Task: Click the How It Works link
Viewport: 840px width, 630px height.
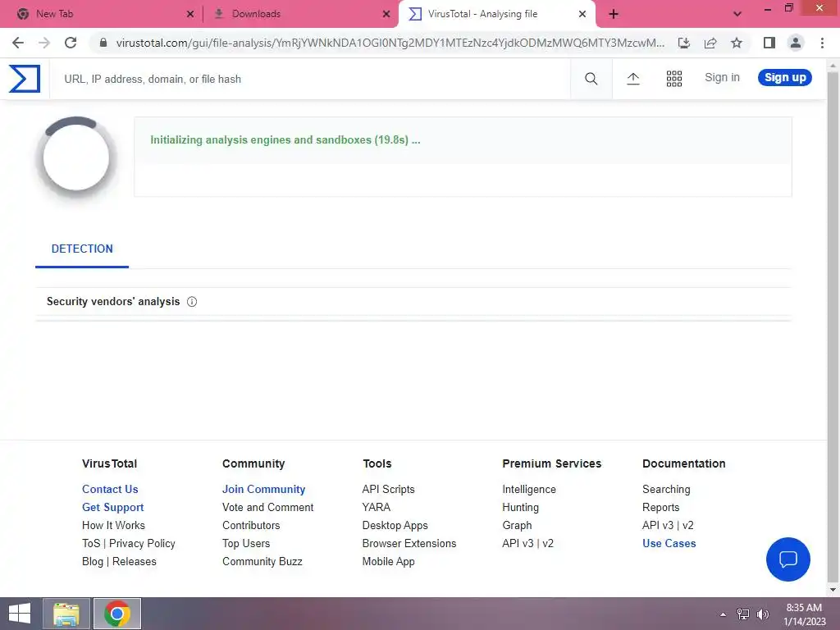Action: [x=113, y=526]
